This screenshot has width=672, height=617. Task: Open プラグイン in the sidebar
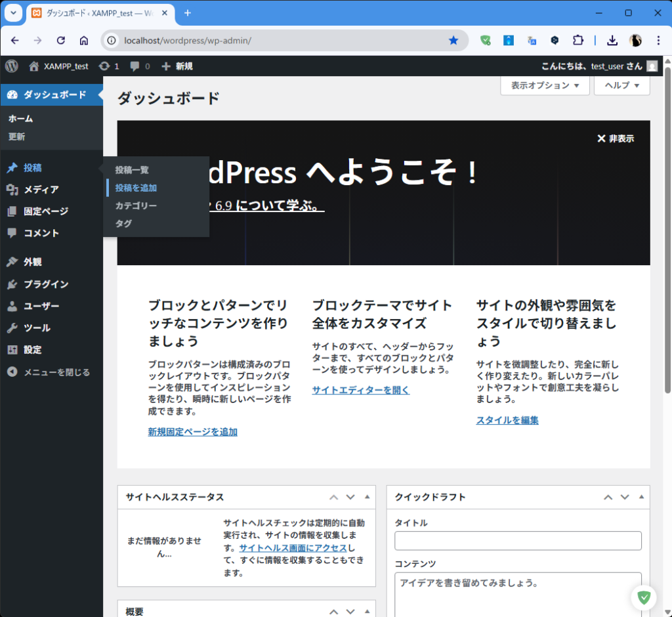45,284
